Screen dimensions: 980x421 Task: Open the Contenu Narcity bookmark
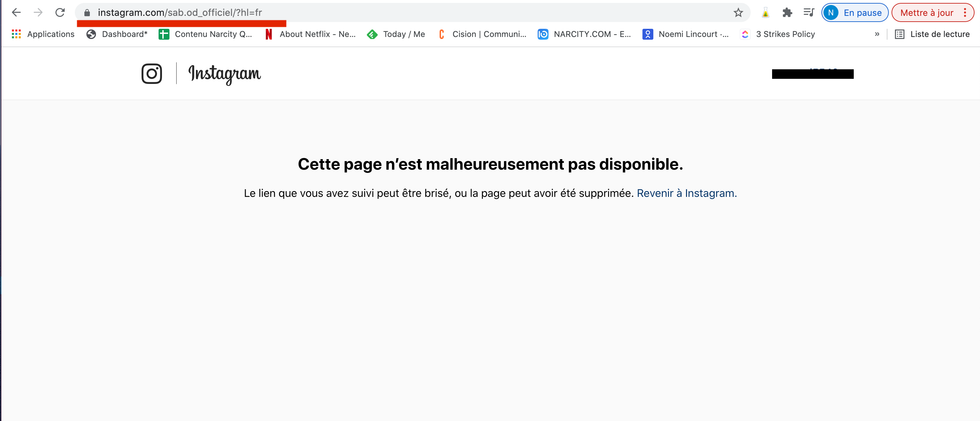click(x=205, y=34)
